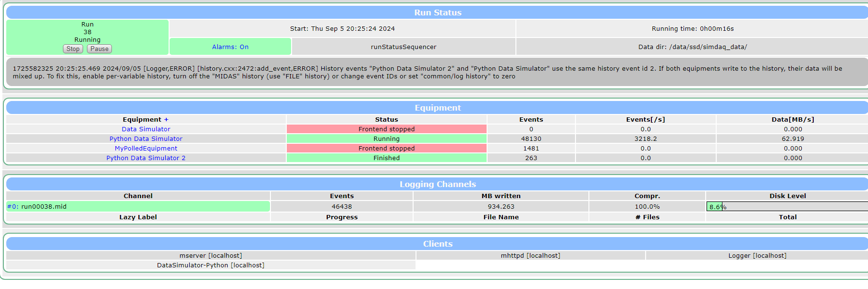The height and width of the screenshot is (289, 868).
Task: Click Frontend stopped status for MyPolledEquipment
Action: (387, 148)
